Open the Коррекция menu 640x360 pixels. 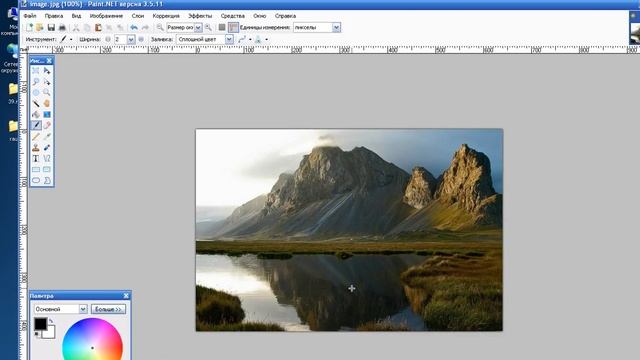coord(166,16)
